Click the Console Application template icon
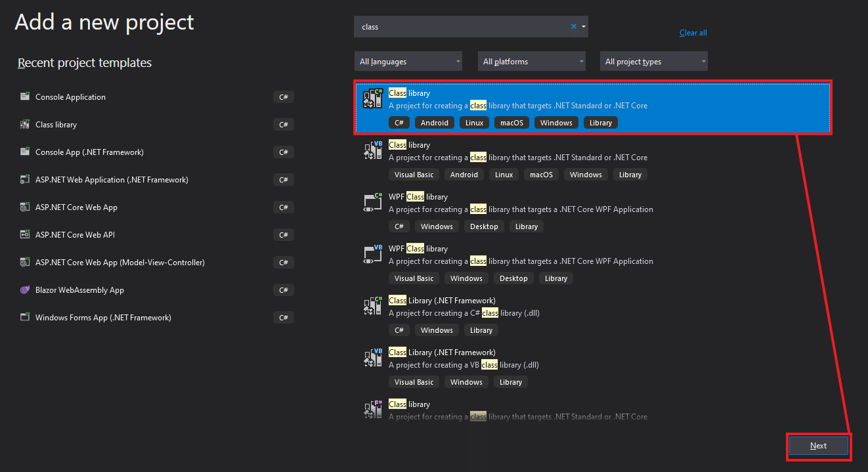The height and width of the screenshot is (472, 868). pyautogui.click(x=25, y=97)
